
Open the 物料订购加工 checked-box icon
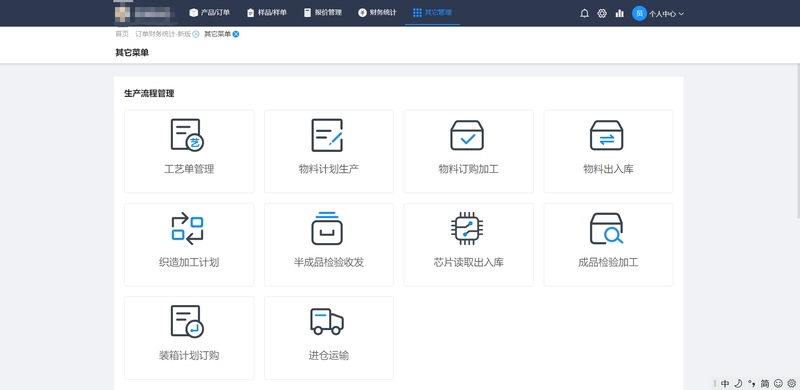pyautogui.click(x=467, y=135)
